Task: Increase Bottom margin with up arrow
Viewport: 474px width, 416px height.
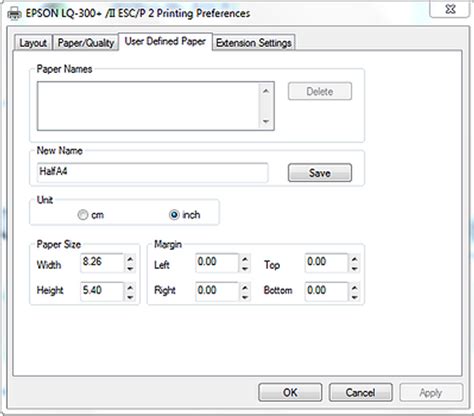Action: coord(355,287)
